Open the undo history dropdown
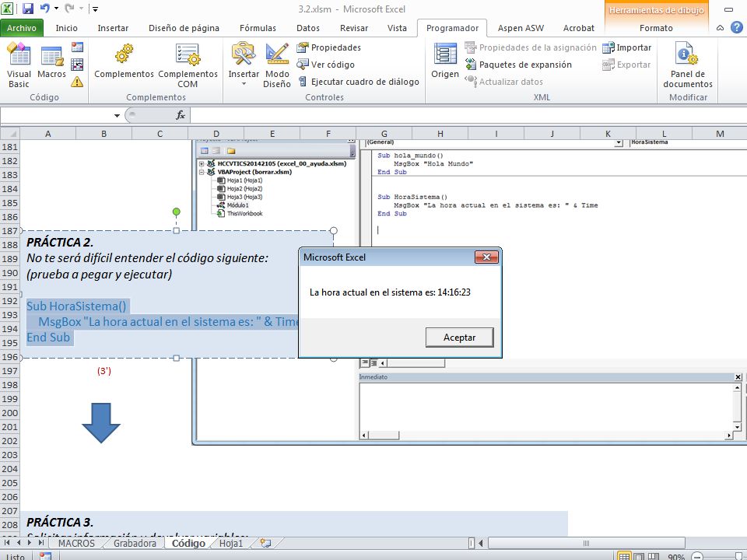The height and width of the screenshot is (560, 747). [x=56, y=9]
